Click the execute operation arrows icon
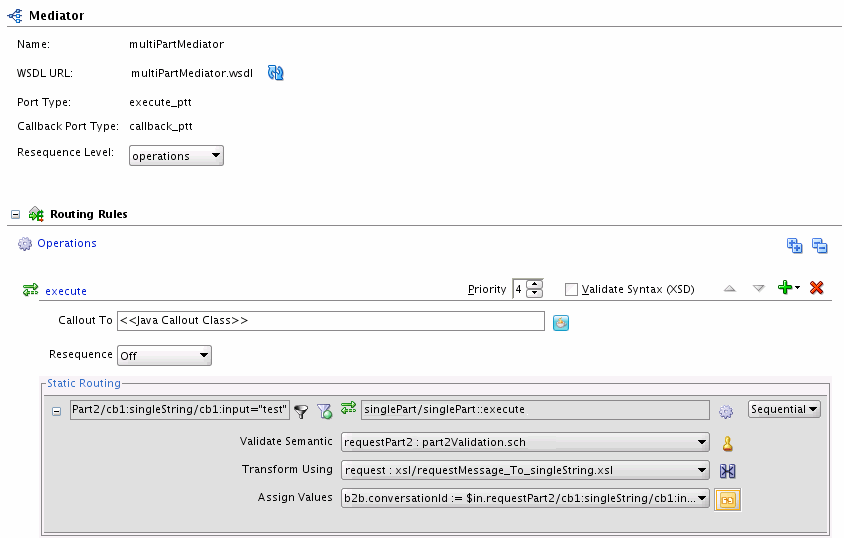 click(x=30, y=290)
